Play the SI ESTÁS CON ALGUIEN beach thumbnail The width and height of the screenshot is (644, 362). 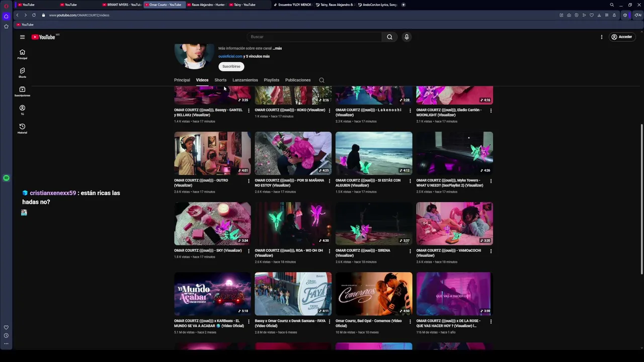[374, 153]
